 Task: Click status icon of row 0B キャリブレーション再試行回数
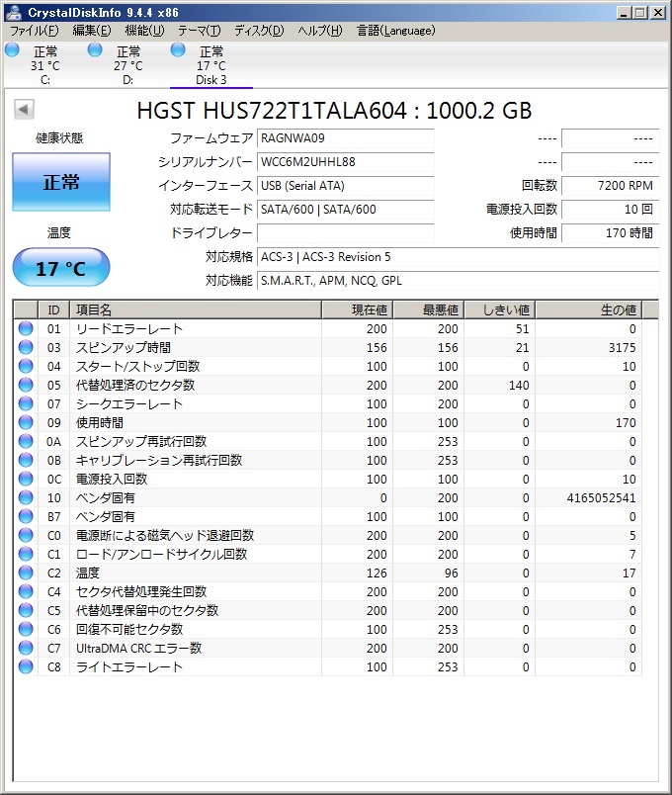pos(26,460)
